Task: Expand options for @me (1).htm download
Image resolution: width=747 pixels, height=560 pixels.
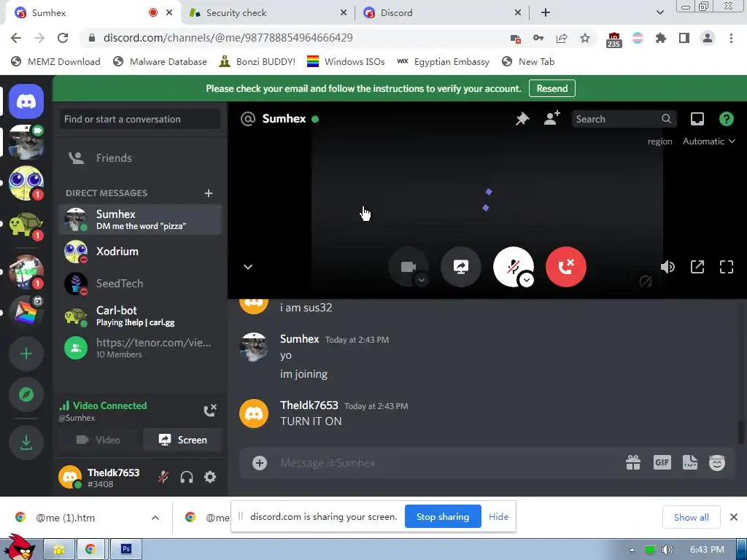Action: point(155,518)
